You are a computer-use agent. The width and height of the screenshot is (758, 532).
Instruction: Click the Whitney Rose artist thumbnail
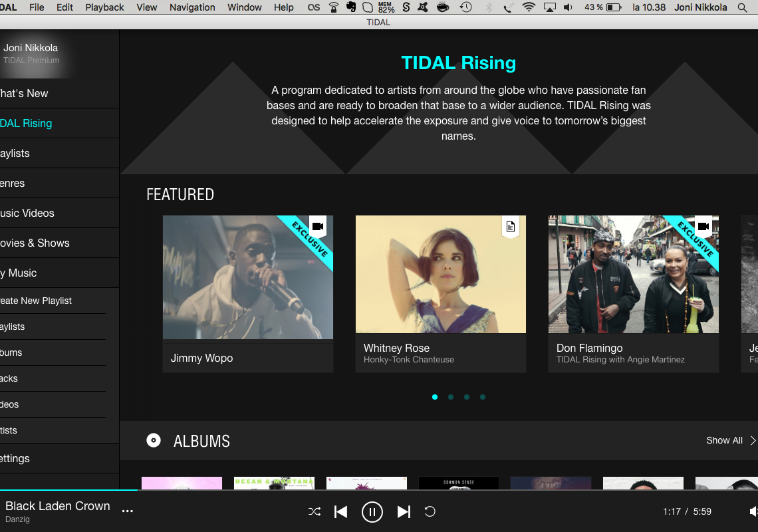click(x=440, y=274)
